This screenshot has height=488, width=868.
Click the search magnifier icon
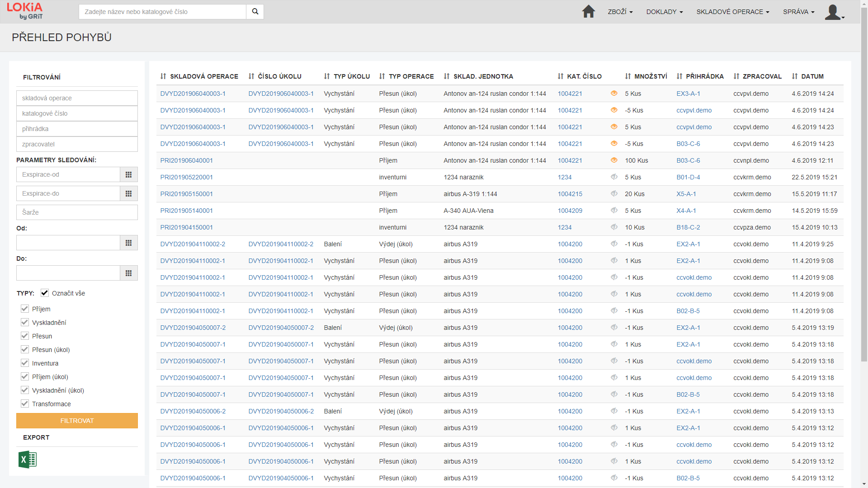click(x=255, y=12)
